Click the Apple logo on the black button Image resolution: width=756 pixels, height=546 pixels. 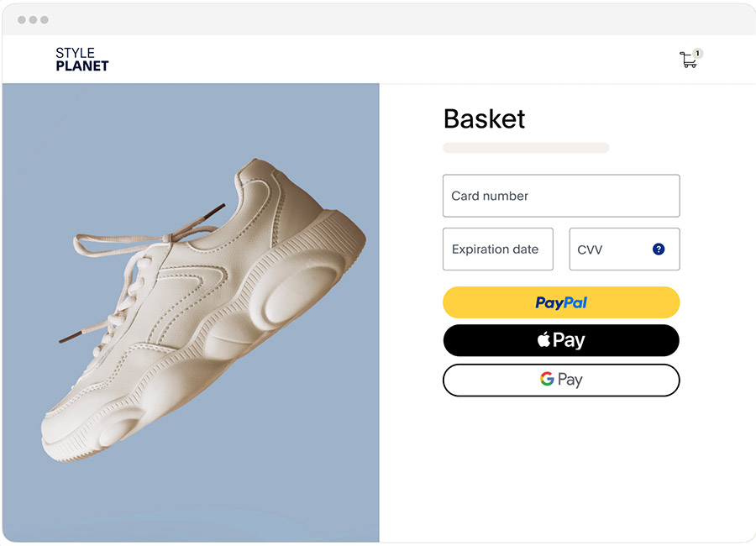[544, 340]
